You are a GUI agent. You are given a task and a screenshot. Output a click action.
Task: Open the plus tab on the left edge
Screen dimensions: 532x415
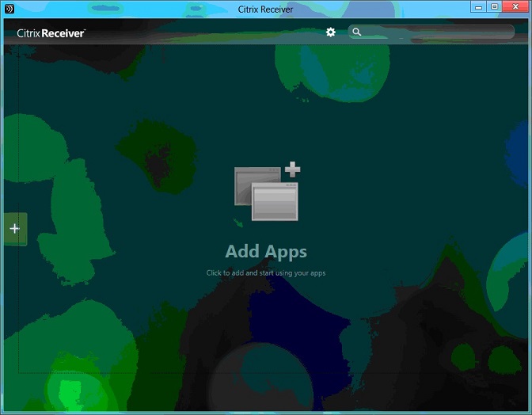[15, 229]
